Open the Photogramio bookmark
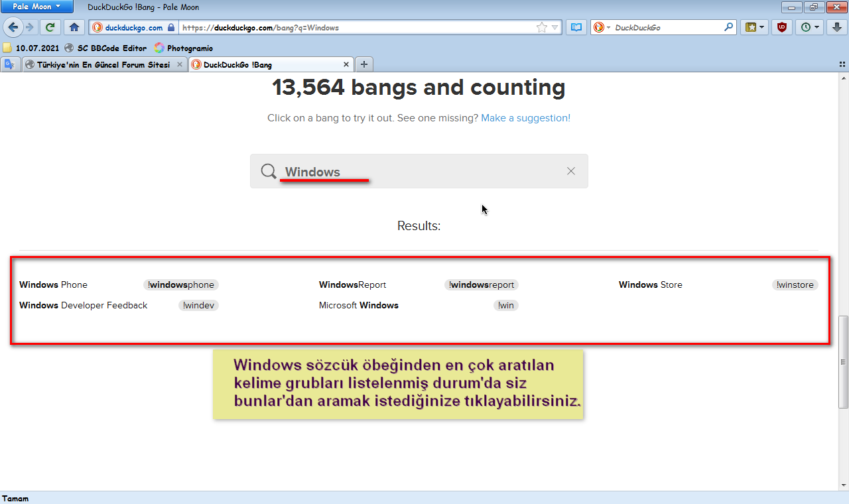 point(184,48)
